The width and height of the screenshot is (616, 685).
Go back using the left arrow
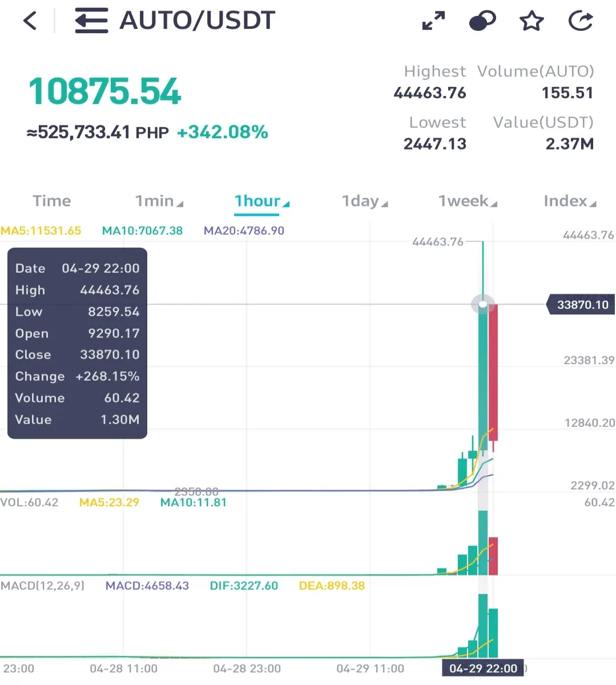pyautogui.click(x=30, y=21)
